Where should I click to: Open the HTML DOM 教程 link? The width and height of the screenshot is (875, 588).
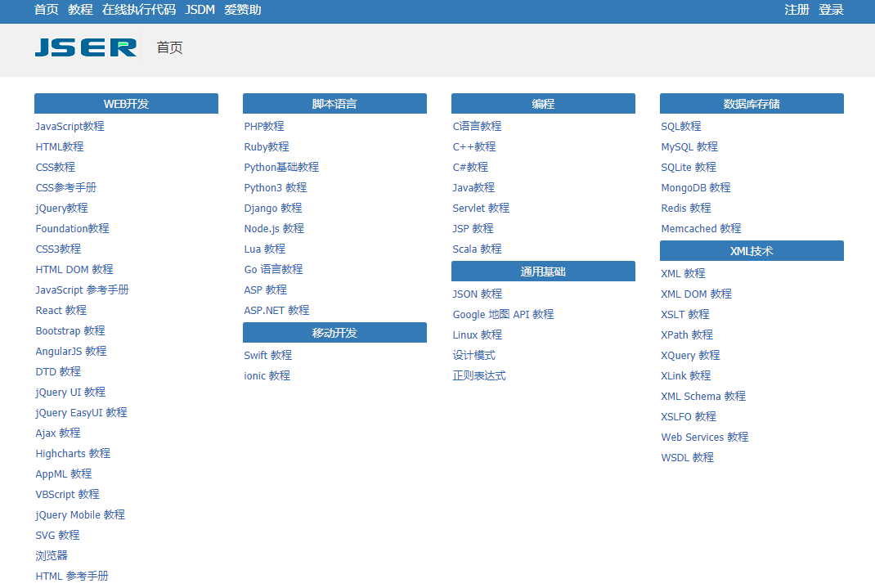click(74, 269)
